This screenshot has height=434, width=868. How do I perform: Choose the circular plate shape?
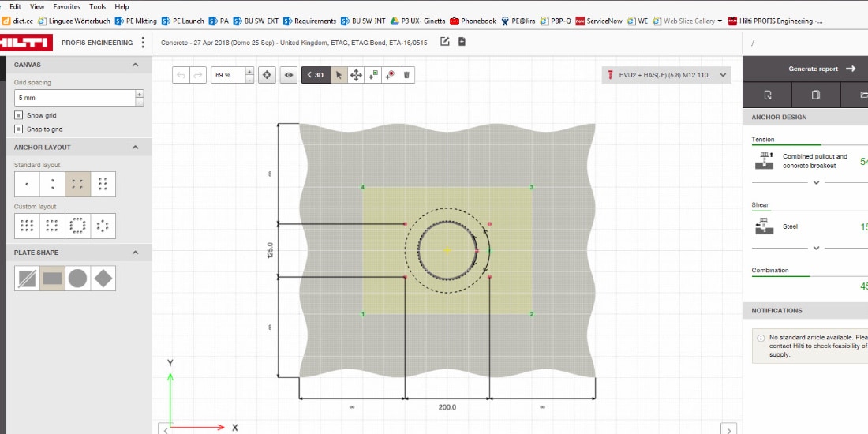pyautogui.click(x=77, y=278)
